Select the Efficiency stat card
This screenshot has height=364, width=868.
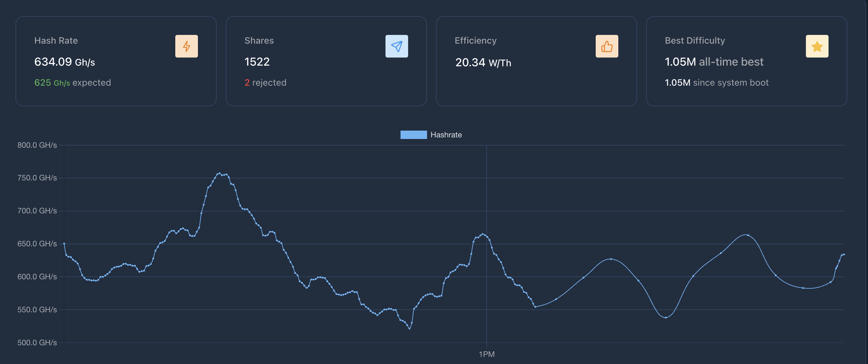537,60
